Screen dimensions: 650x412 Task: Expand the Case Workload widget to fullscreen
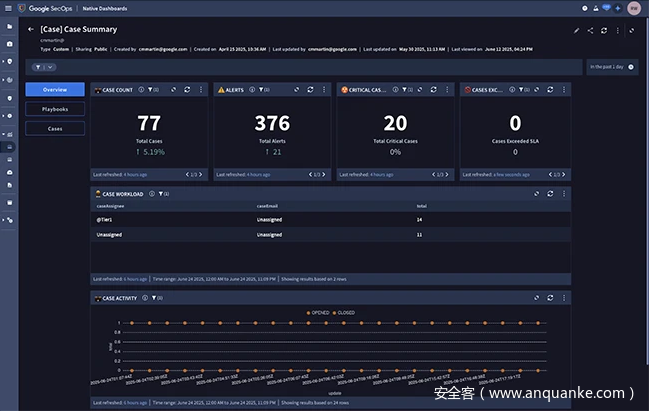536,193
